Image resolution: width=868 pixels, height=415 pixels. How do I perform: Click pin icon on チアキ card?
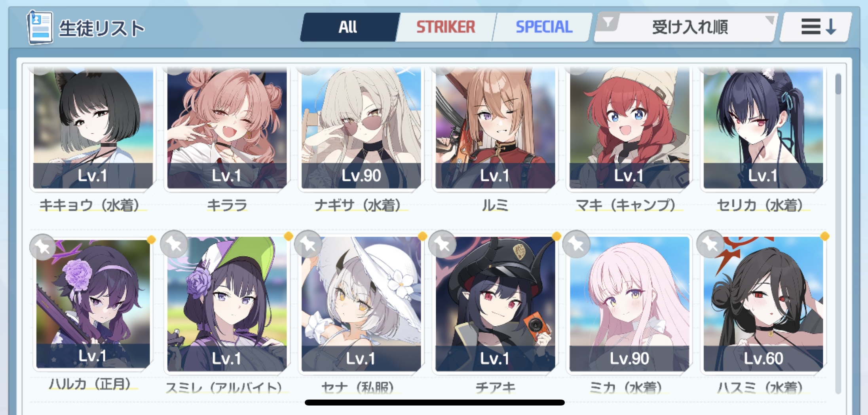[x=443, y=244]
